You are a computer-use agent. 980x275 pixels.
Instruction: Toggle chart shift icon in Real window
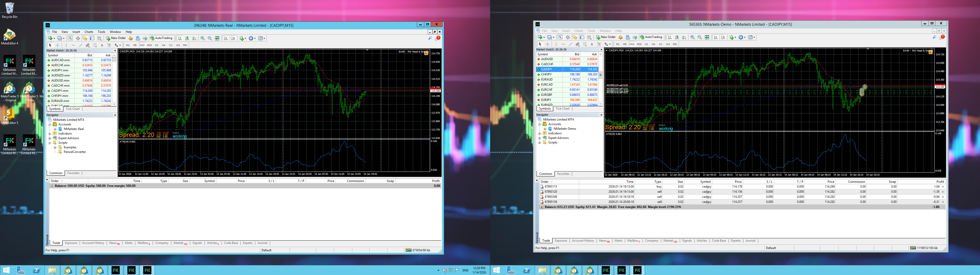tap(233, 38)
